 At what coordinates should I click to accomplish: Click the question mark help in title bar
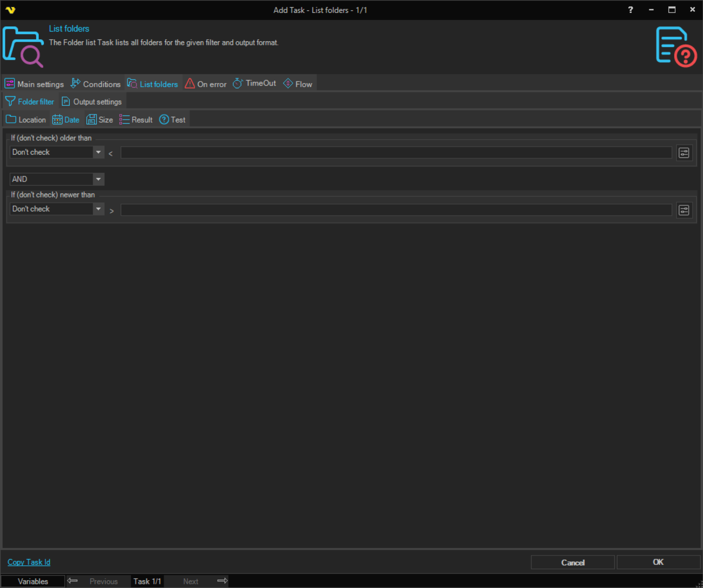630,10
